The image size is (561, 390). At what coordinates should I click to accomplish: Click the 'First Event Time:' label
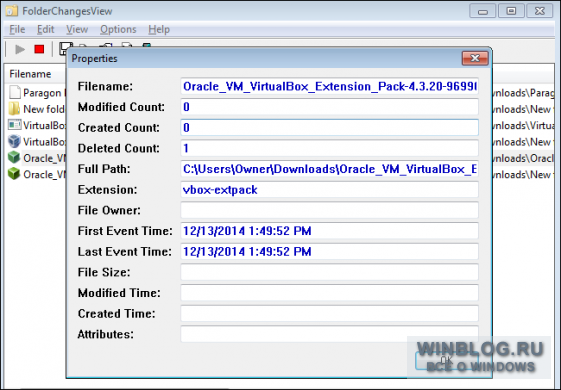tap(125, 231)
